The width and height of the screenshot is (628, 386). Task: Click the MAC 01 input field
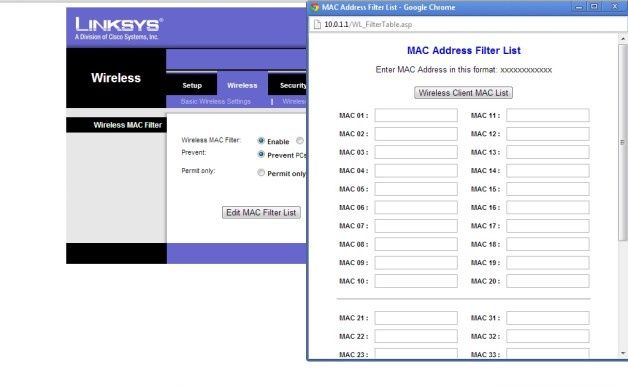[416, 115]
